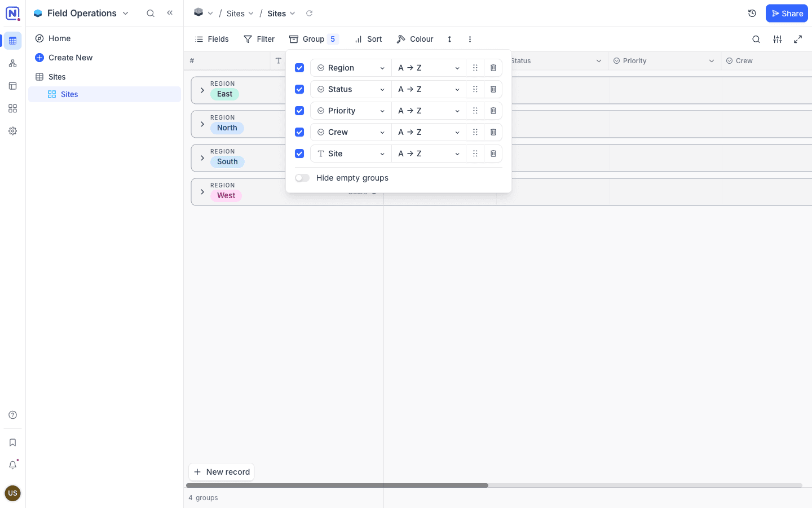Viewport: 812px width, 508px height.
Task: Uncheck the Region group checkbox
Action: pos(299,68)
